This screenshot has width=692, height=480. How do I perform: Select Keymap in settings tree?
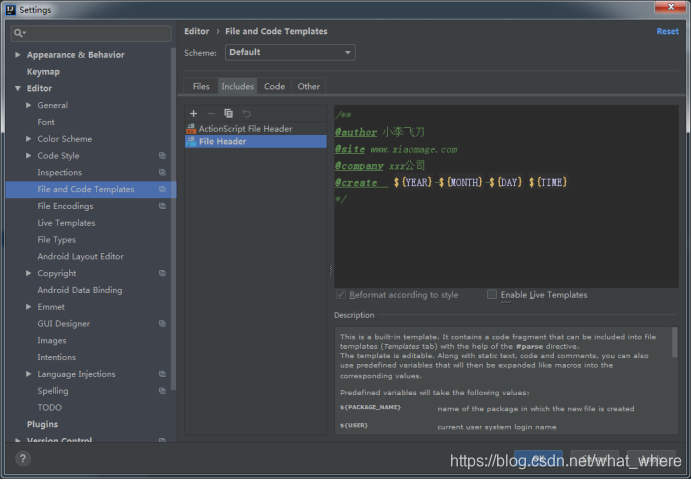(x=43, y=71)
